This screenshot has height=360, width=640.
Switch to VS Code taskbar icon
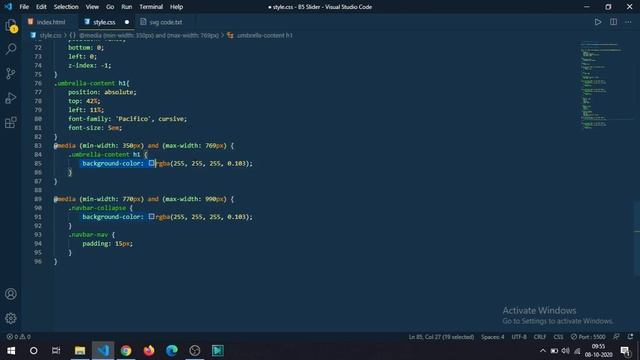103,351
